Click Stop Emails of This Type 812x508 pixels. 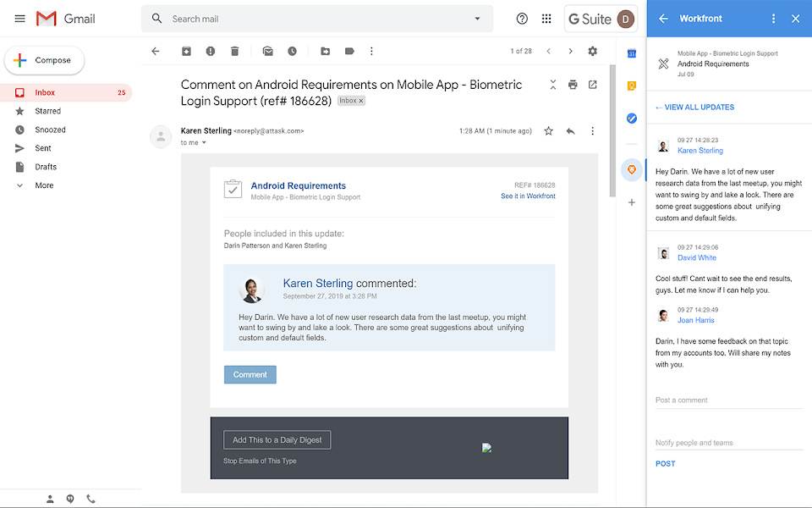coord(260,461)
